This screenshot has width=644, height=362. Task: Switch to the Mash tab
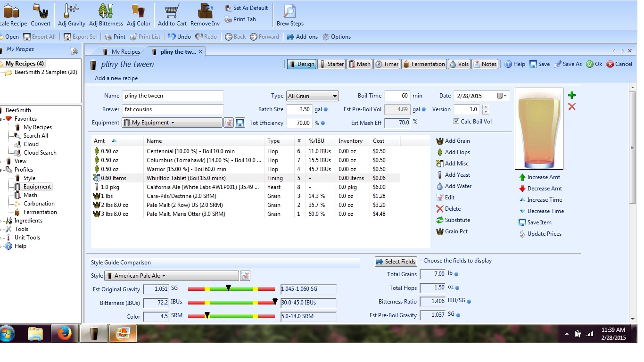click(360, 64)
